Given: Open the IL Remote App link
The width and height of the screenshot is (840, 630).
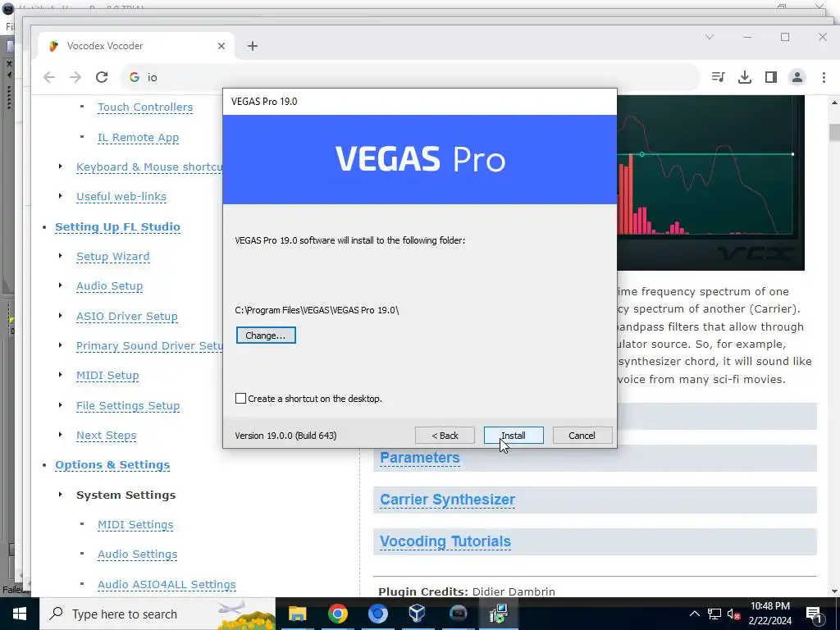Looking at the screenshot, I should tap(138, 138).
